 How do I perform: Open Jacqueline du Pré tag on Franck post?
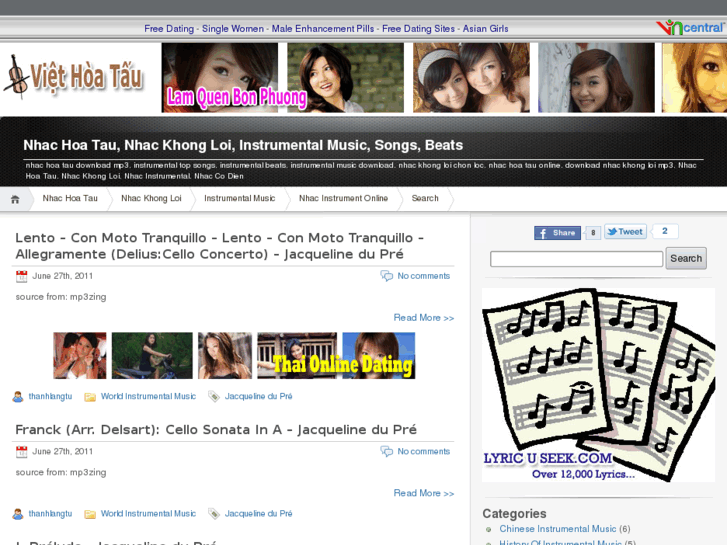point(259,514)
